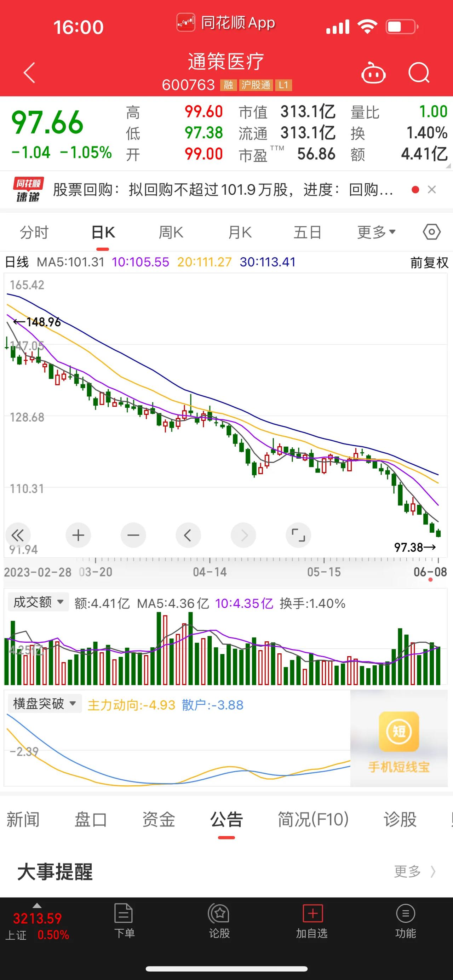Zoom out chart with minus button
This screenshot has height=980, width=453.
(x=133, y=535)
